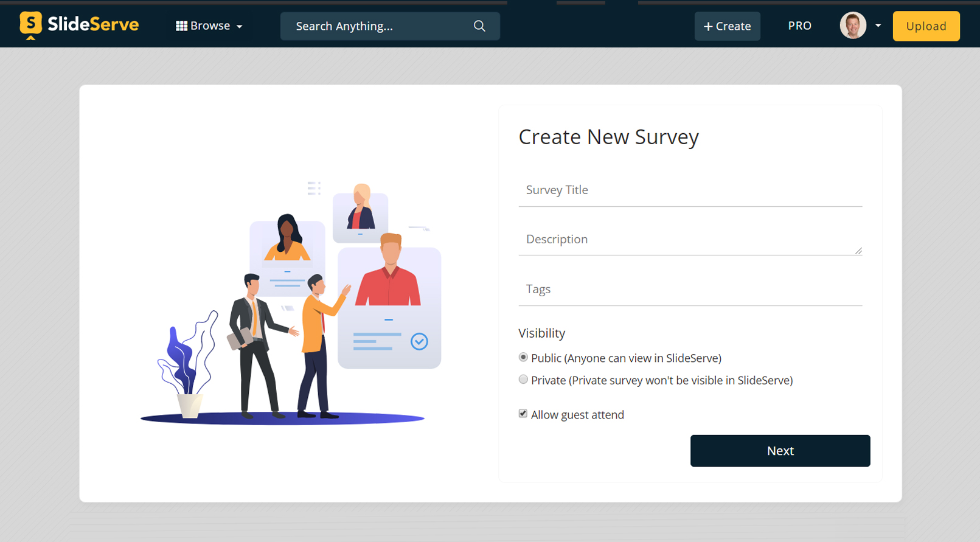Image resolution: width=980 pixels, height=542 pixels.
Task: Click the description resize handle
Action: (x=858, y=251)
